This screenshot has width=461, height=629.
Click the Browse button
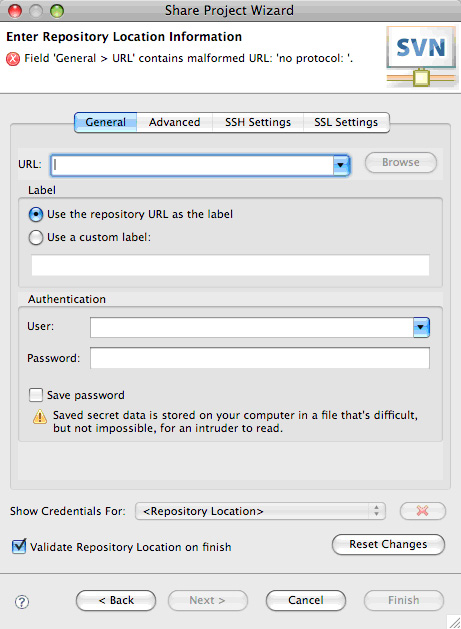(401, 162)
